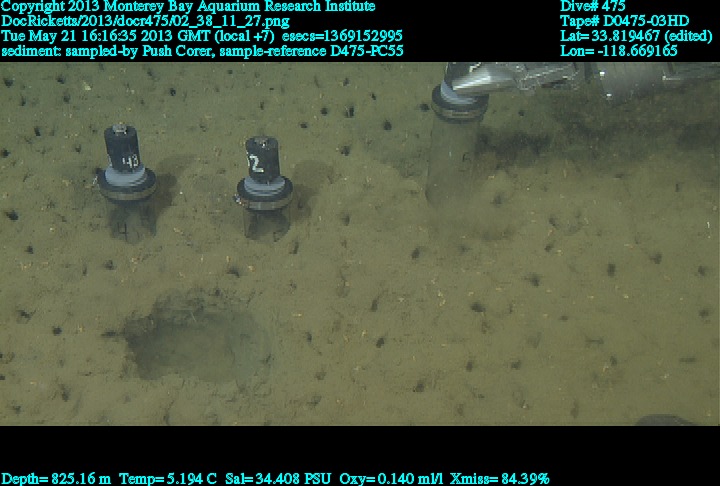
Task: Click the push corer labeled 52
Action: pos(265,186)
